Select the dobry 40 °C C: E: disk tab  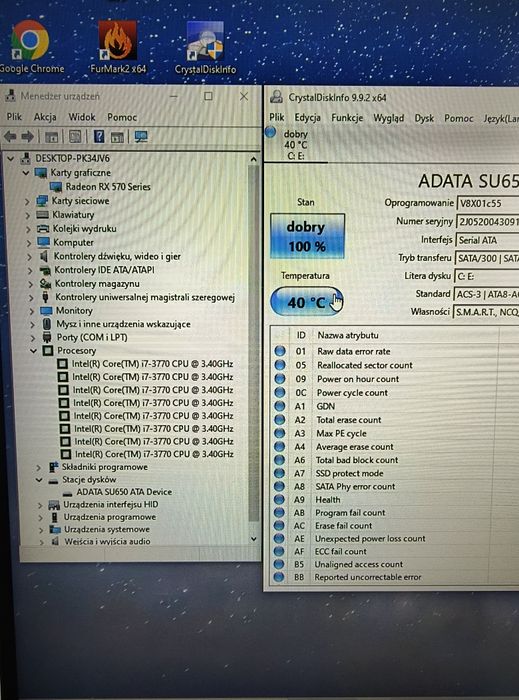coord(296,144)
